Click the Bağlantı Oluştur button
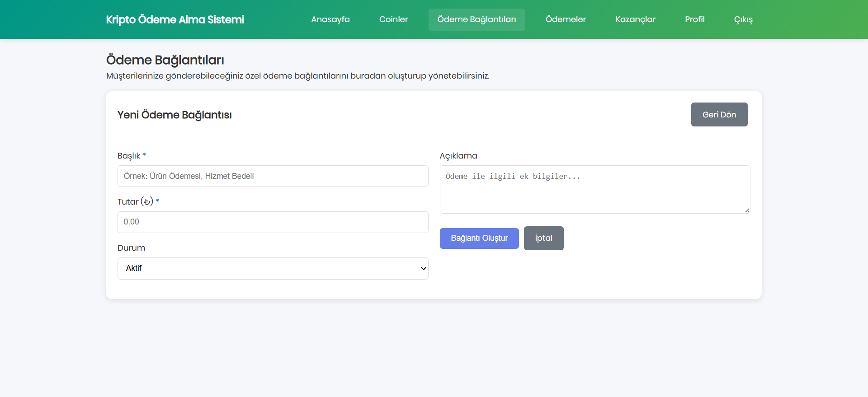Screen dimensions: 868x397 click(479, 238)
